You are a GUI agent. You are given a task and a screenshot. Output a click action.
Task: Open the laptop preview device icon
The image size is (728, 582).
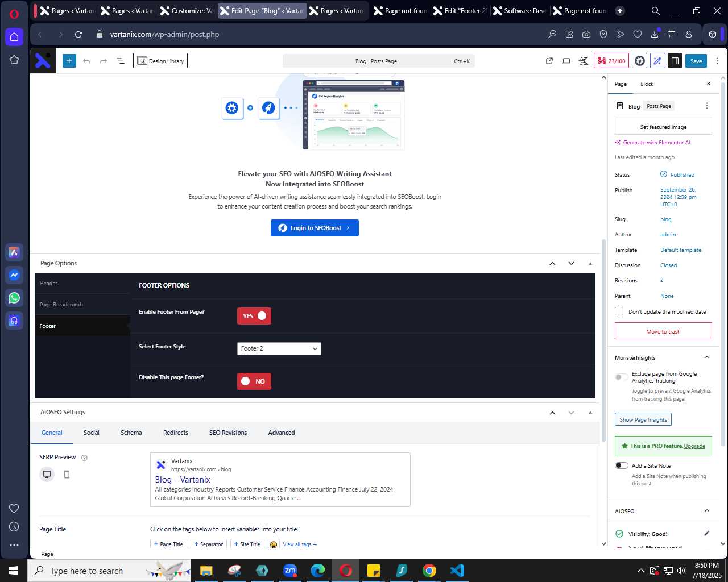(566, 61)
